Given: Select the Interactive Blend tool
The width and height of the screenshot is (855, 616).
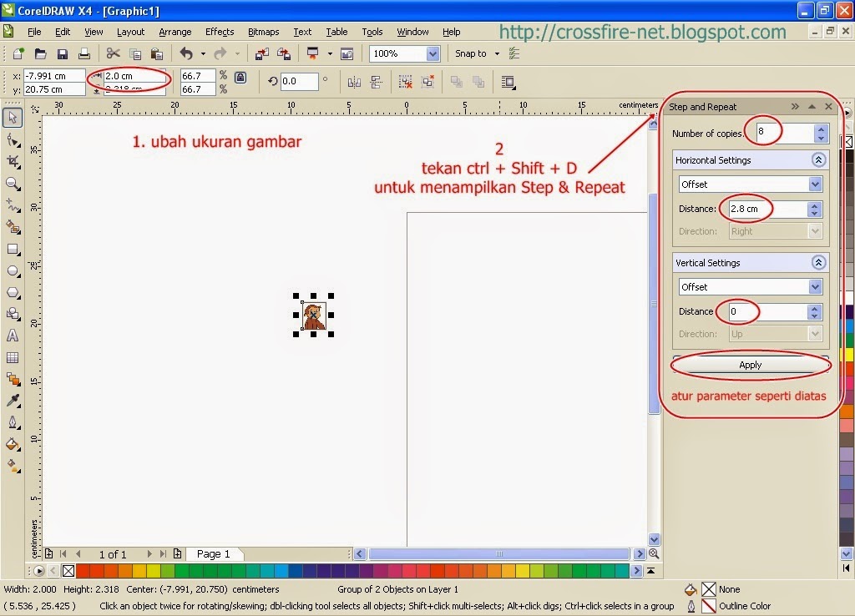Looking at the screenshot, I should coord(13,380).
